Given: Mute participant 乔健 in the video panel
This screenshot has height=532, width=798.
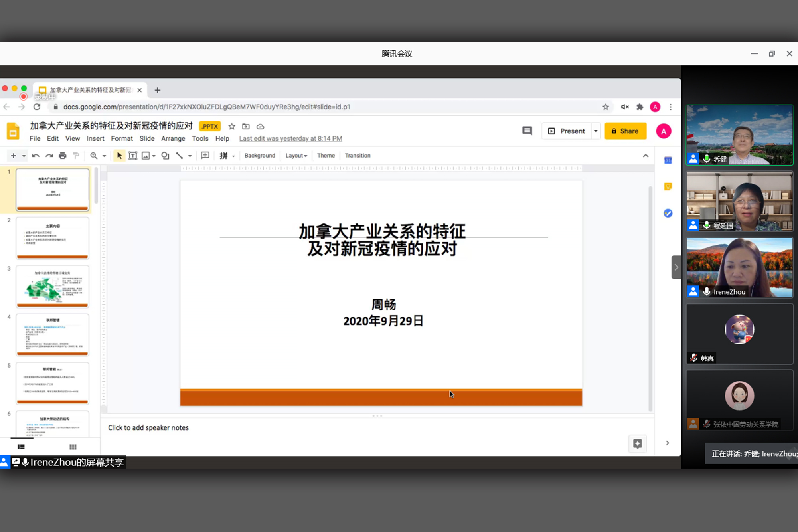Looking at the screenshot, I should tap(707, 159).
